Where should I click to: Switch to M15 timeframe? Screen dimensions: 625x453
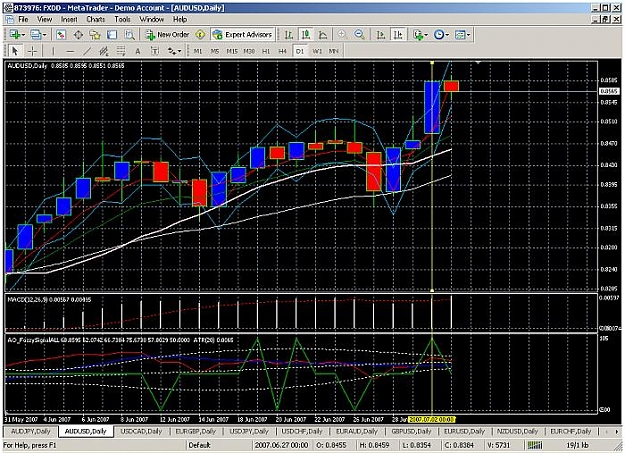pyautogui.click(x=232, y=51)
